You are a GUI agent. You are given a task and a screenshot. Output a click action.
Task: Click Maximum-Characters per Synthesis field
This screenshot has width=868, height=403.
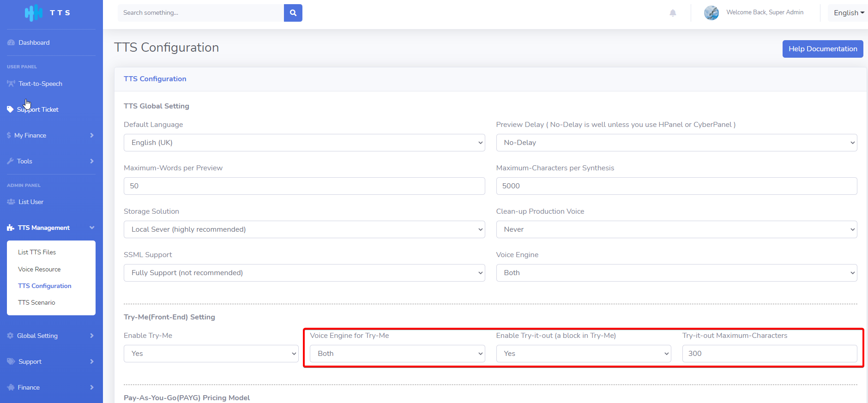tap(676, 186)
